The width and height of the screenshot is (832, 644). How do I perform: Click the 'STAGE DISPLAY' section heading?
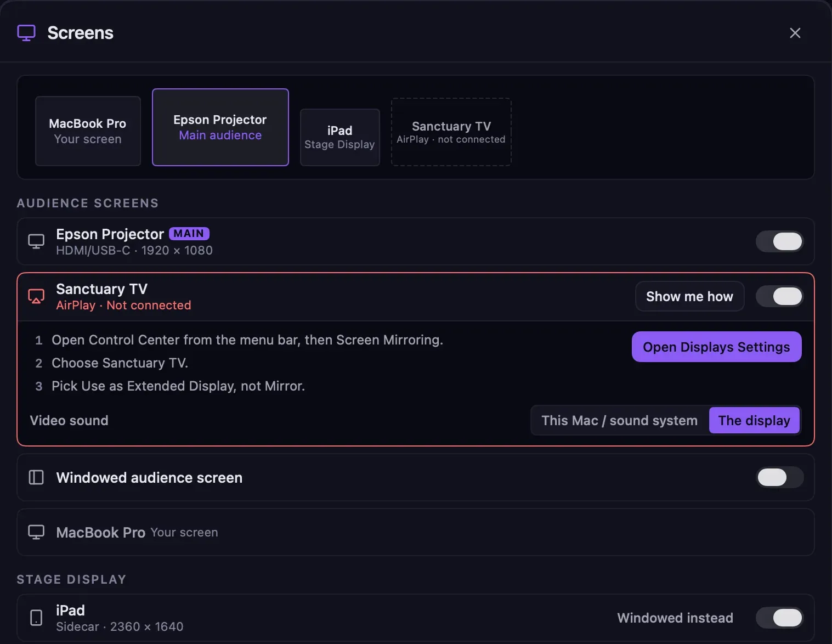(72, 579)
